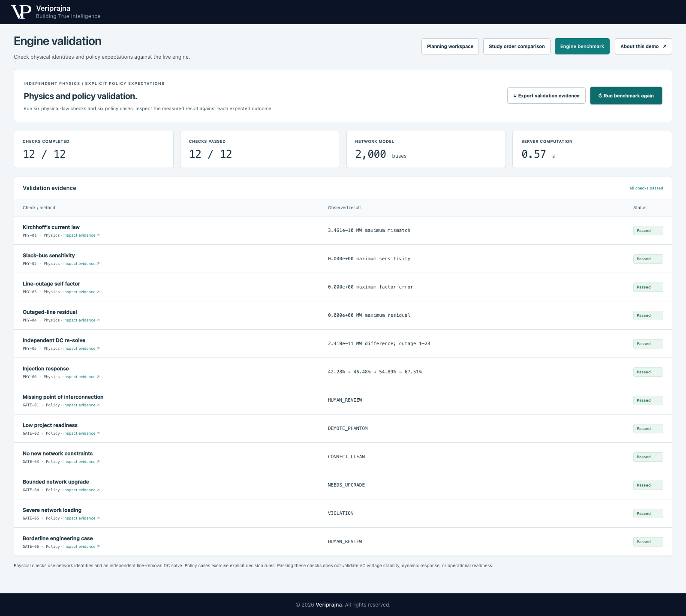The image size is (686, 616).
Task: Click Run benchmark again button
Action: tap(626, 96)
